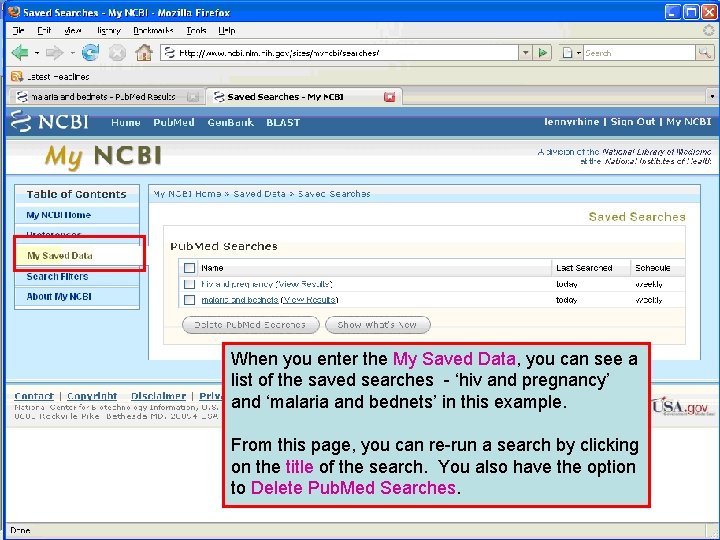Open the Back history dropdown arrow
Image resolution: width=720 pixels, height=540 pixels.
pos(36,53)
